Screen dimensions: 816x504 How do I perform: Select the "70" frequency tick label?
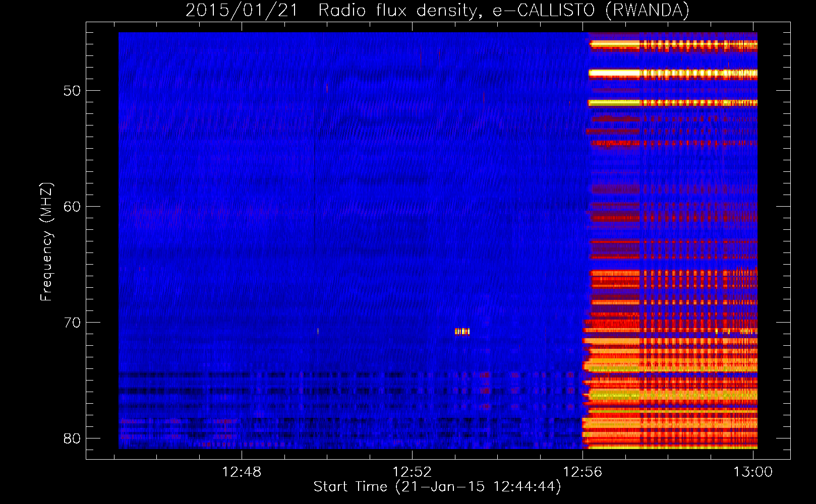click(73, 323)
